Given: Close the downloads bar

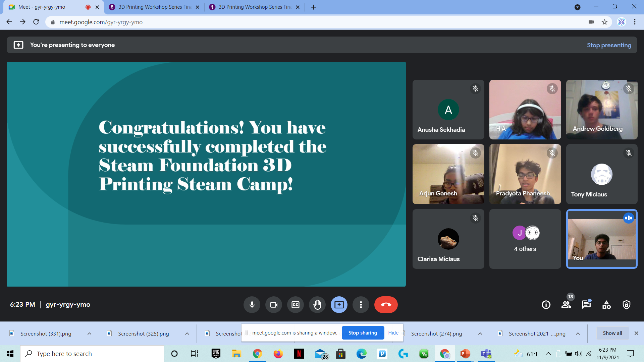Looking at the screenshot, I should point(636,333).
